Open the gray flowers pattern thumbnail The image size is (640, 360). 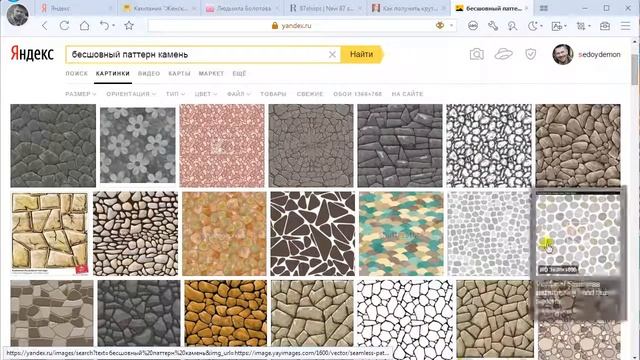[138, 145]
